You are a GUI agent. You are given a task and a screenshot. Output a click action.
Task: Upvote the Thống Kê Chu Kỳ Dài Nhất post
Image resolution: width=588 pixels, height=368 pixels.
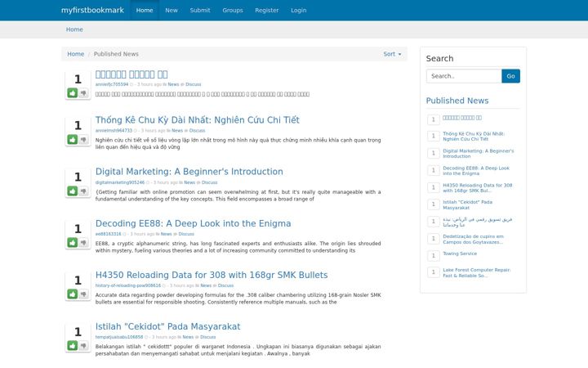(73, 140)
